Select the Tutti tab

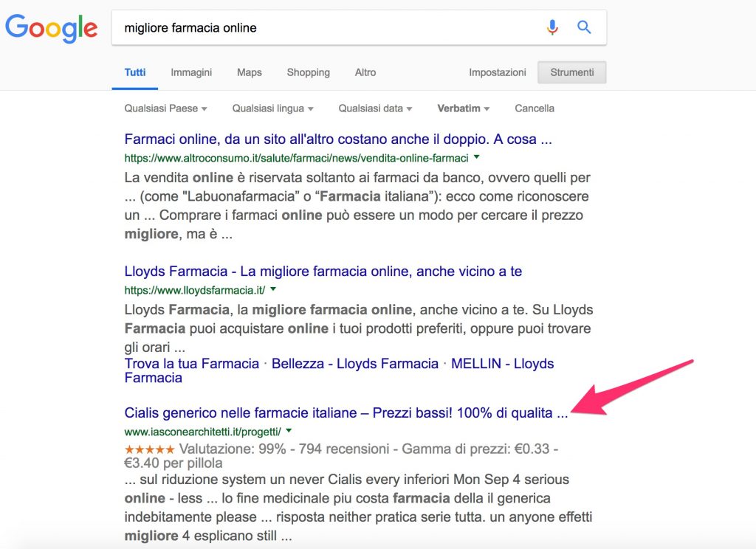[135, 72]
